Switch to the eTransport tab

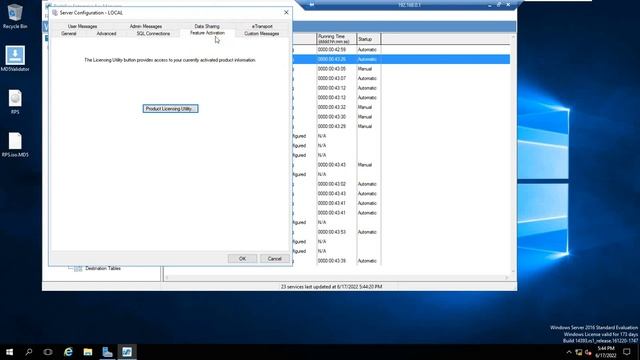point(262,26)
